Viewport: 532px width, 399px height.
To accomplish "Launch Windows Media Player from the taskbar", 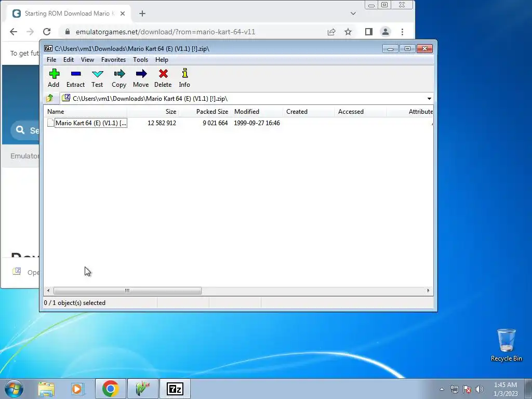I will 77,389.
